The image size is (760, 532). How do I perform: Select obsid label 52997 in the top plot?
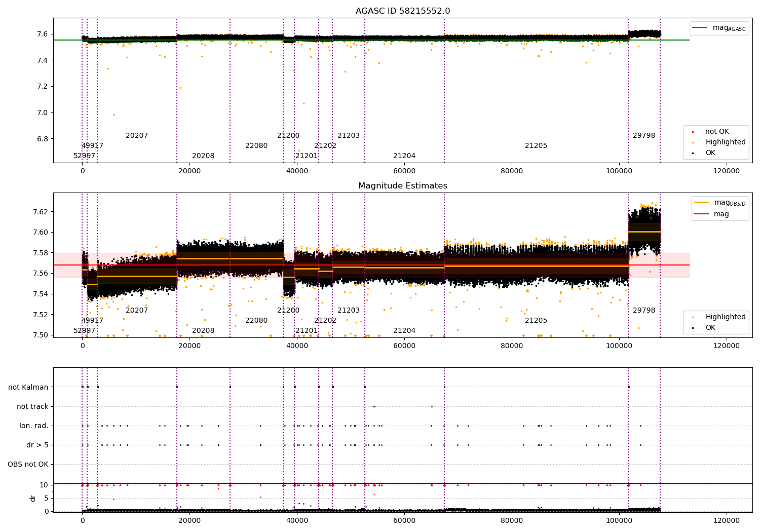point(85,156)
